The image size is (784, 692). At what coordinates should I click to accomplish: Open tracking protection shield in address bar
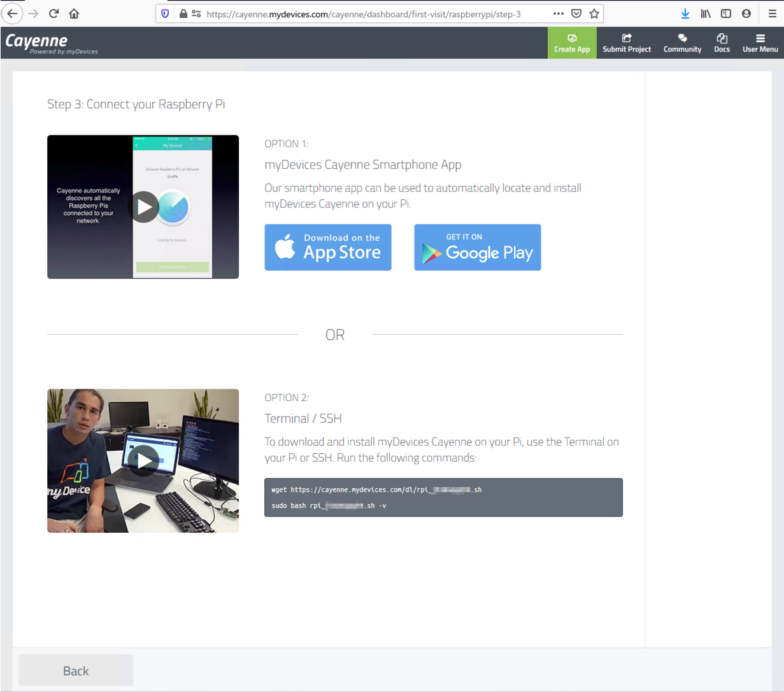[165, 13]
